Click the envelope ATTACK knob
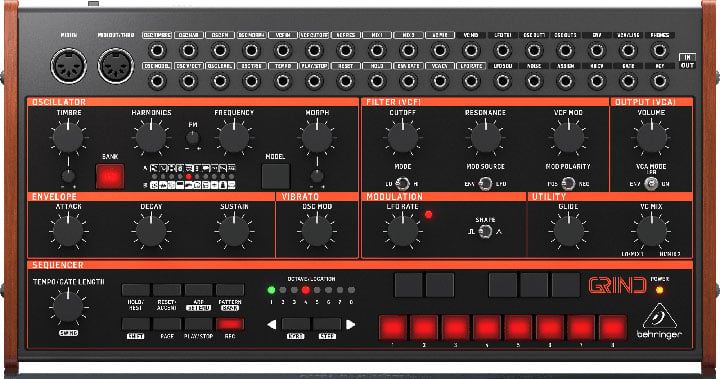The image size is (720, 379). click(x=68, y=231)
